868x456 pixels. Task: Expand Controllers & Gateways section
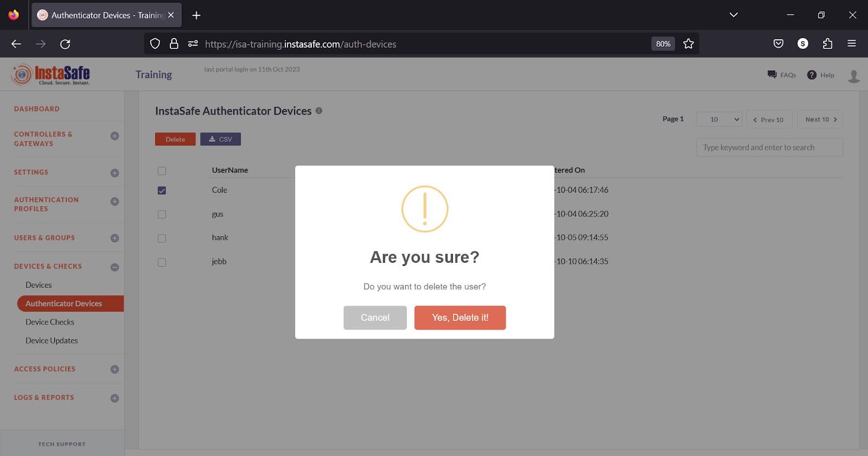pyautogui.click(x=114, y=136)
